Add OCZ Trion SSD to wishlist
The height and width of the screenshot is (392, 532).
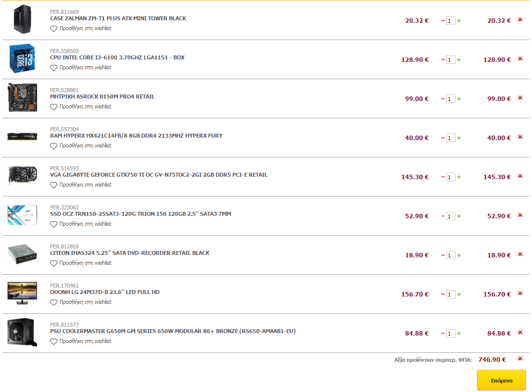(x=81, y=224)
